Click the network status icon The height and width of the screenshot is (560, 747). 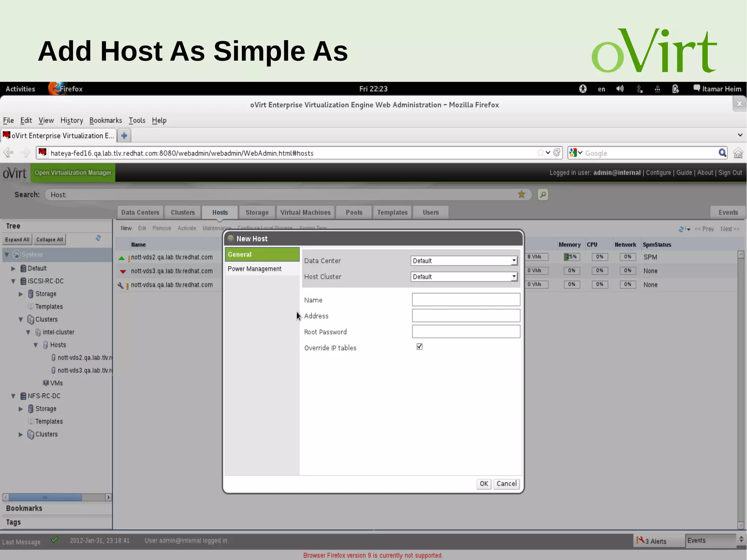(x=657, y=89)
